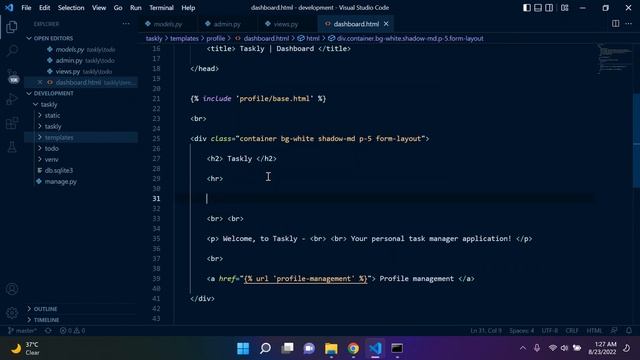
Task: Expand the inner taskly folder
Action: coord(53,127)
